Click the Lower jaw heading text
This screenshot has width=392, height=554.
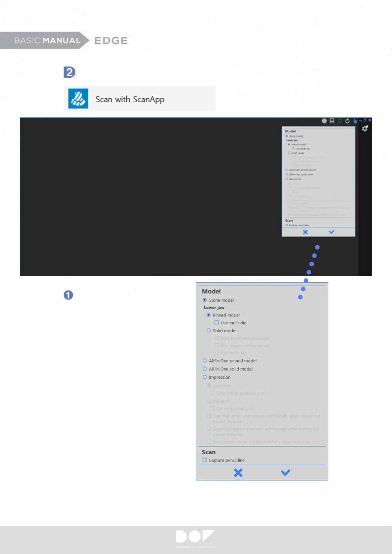pos(214,308)
